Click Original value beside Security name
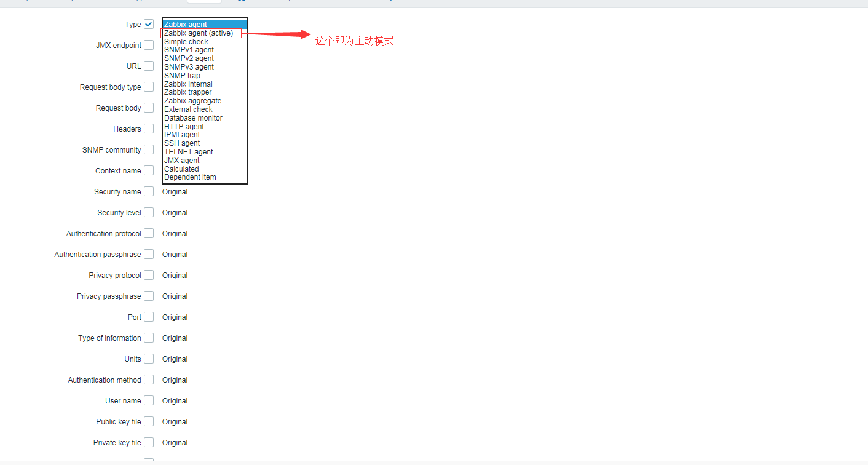The image size is (868, 465). point(175,192)
